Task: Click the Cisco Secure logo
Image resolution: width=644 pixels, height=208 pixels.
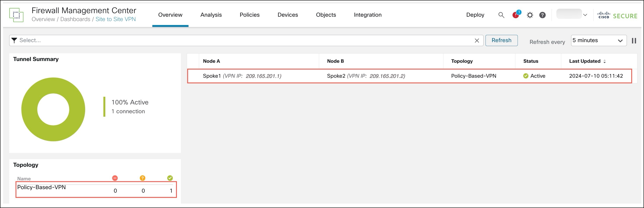Action: click(617, 16)
